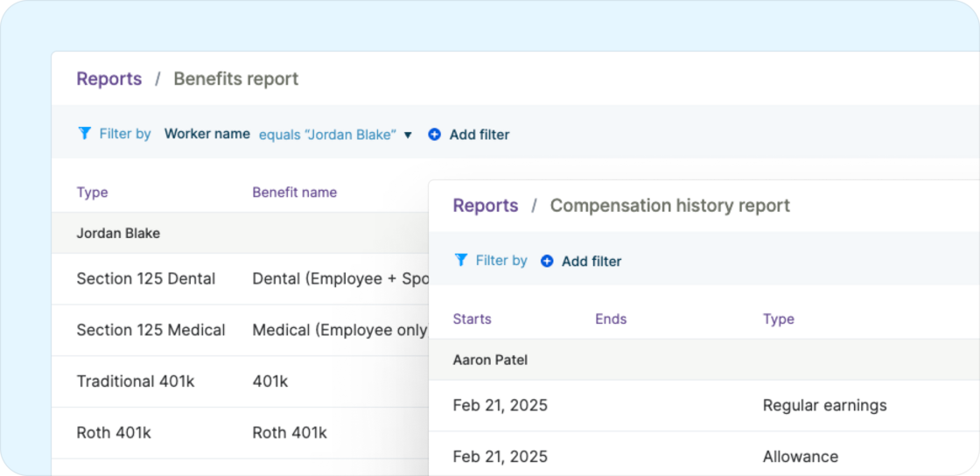Open the Worker name filter dropdown arrow
Screen dimensions: 980x476
(408, 135)
